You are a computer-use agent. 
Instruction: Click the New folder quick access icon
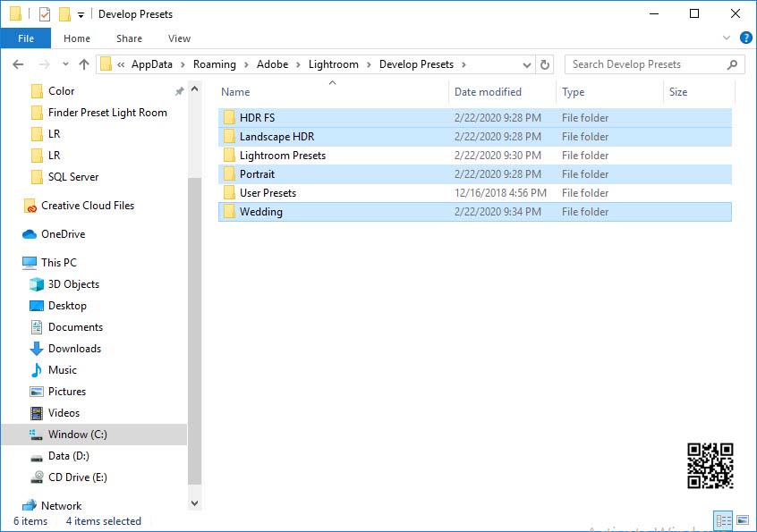tap(64, 14)
